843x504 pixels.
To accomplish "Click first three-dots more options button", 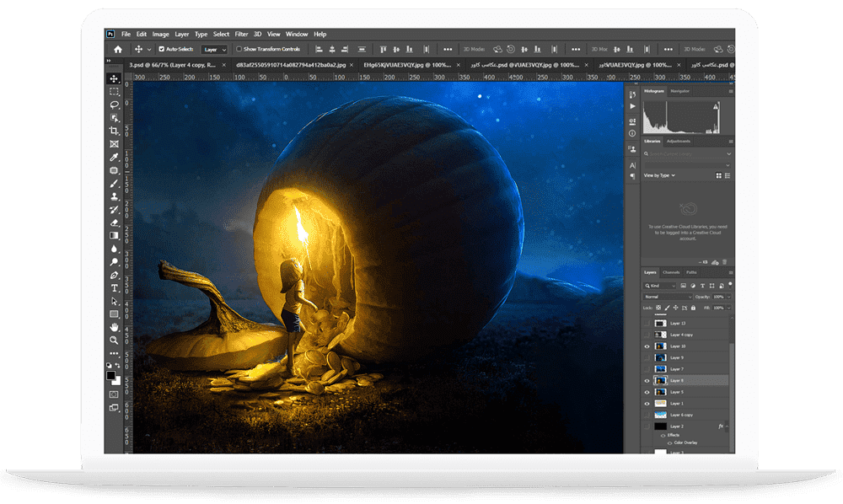I will coord(448,50).
